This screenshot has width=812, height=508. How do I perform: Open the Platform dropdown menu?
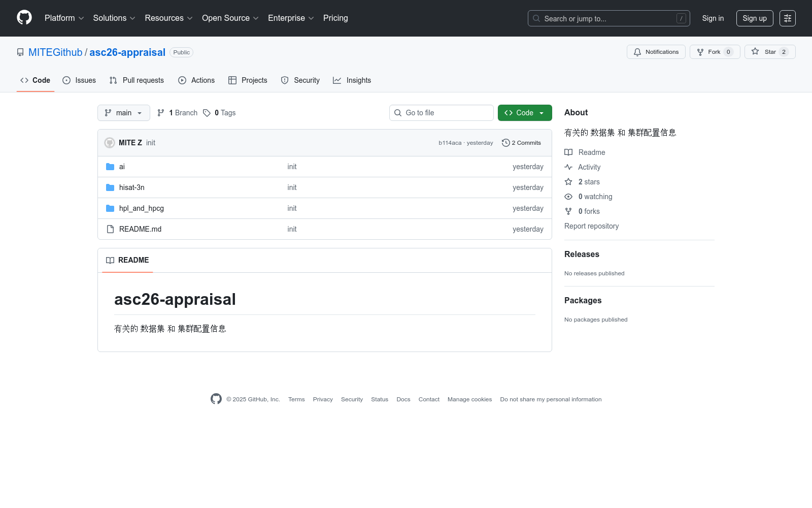[x=64, y=18]
